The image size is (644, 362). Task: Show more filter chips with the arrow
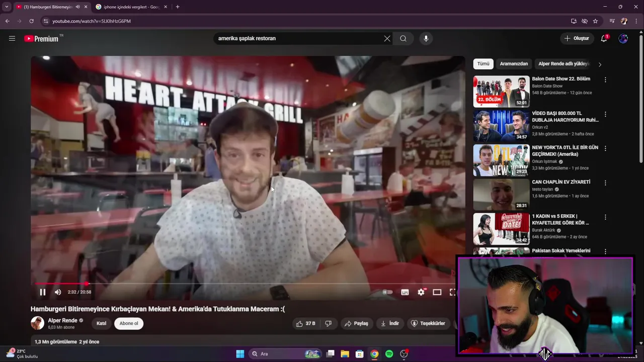coord(600,64)
